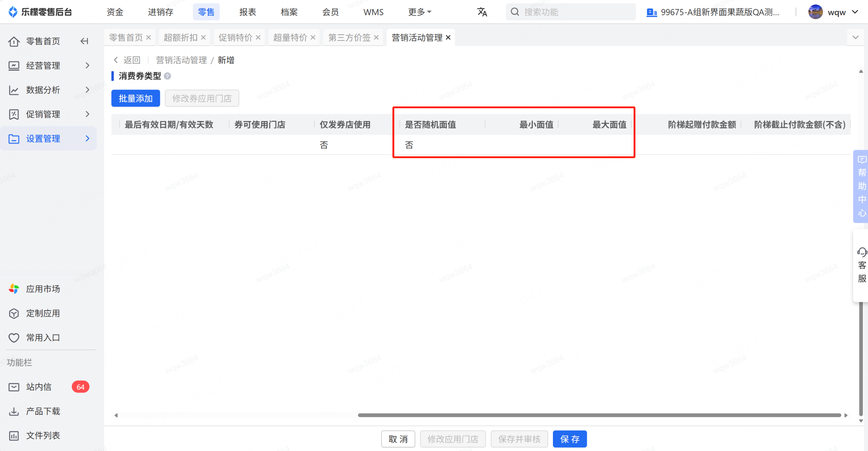Screen dimensions: 868x451
Task: Close the 超额折扣 tab
Action: coord(203,37)
